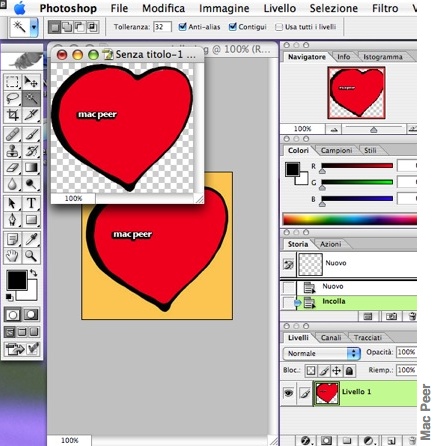Lock transparent pixels for layer
The width and height of the screenshot is (433, 446).
311,371
